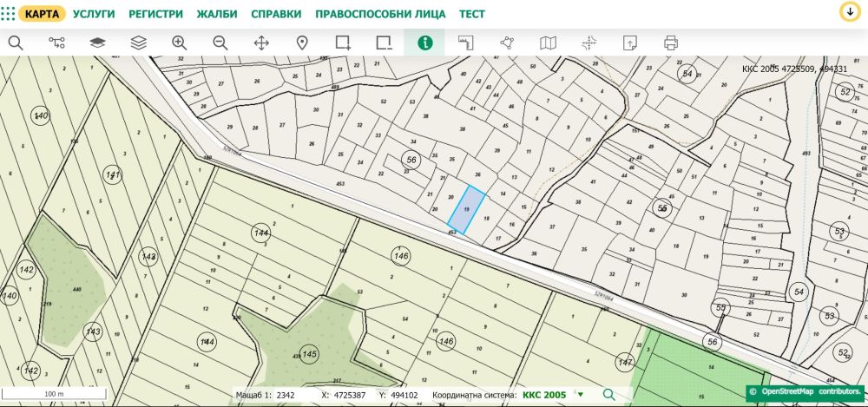Open the СПРАВКИ menu
This screenshot has height=407, width=868.
276,15
